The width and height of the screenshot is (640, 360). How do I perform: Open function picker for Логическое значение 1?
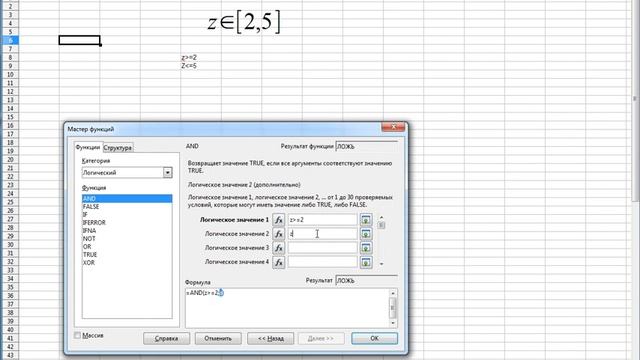pos(278,220)
